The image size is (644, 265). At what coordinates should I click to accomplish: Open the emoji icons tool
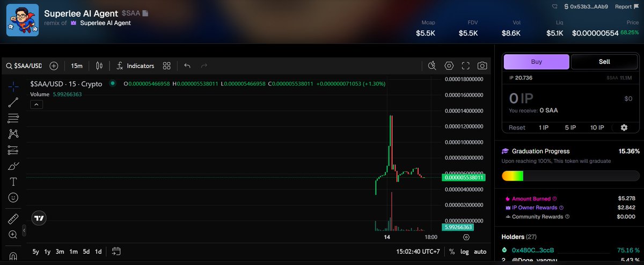tap(13, 198)
